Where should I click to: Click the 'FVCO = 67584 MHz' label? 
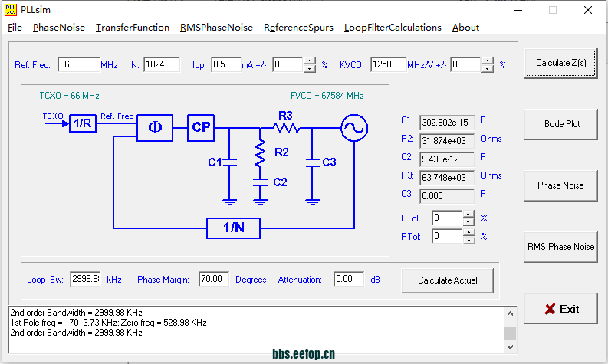(327, 96)
